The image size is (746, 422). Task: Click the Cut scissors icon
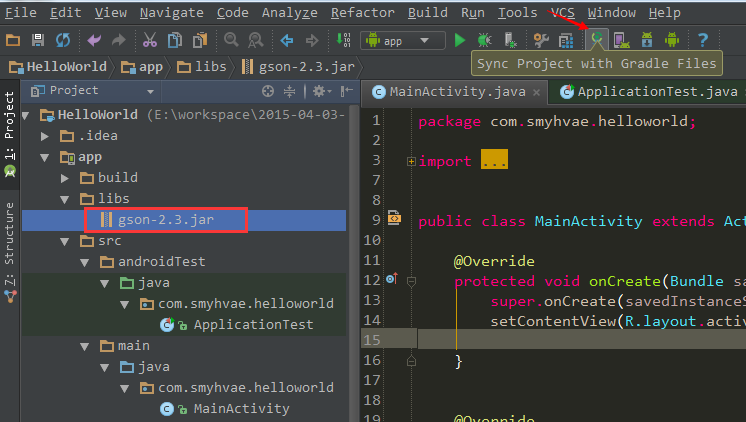(149, 40)
